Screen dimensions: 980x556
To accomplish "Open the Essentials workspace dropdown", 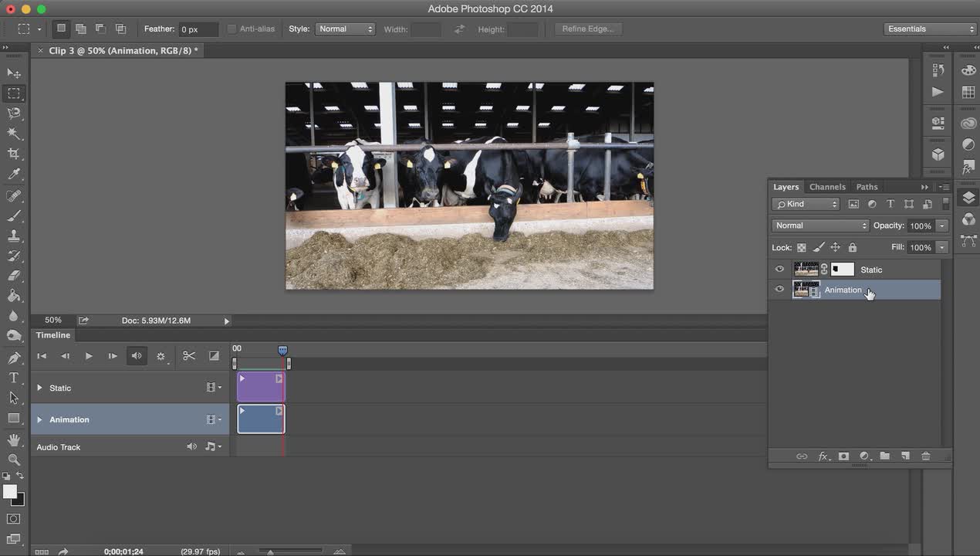I will 931,29.
